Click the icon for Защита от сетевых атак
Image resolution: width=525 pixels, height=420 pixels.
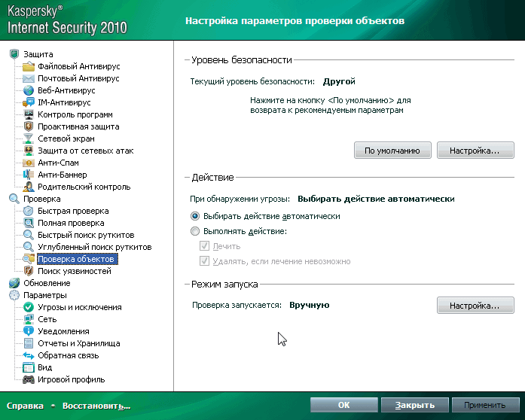point(29,151)
